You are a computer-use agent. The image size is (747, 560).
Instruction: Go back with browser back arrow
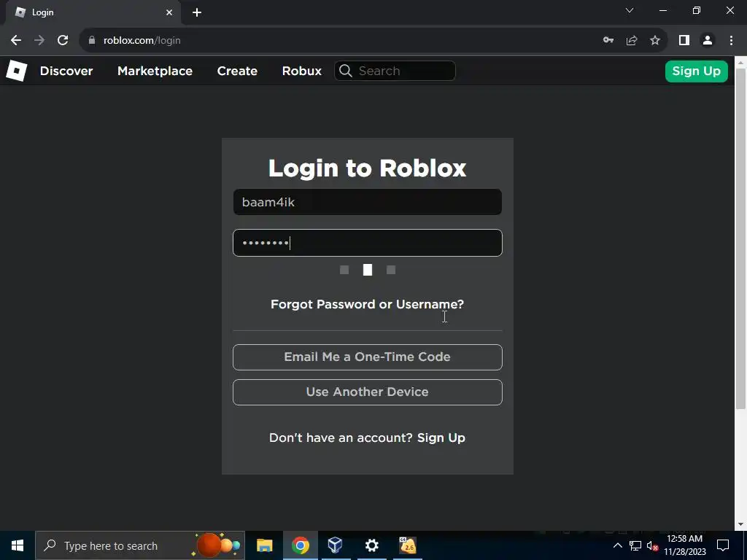(x=16, y=41)
